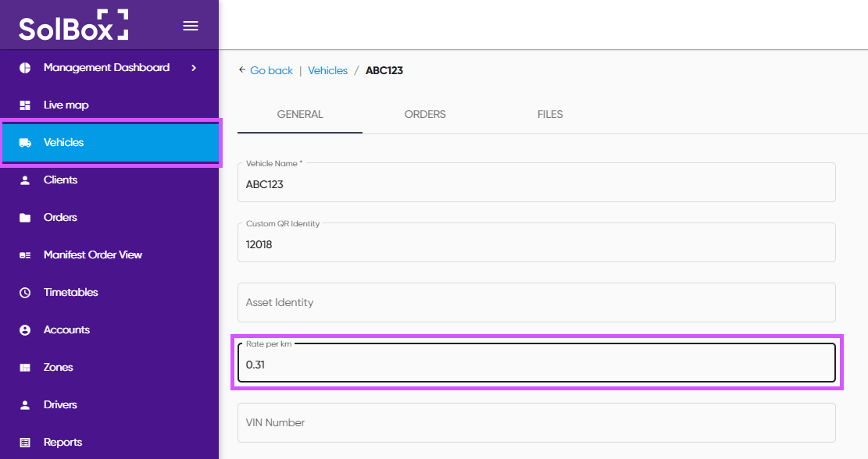Switch to the ORDERS tab
Screen dimensions: 868x459
click(425, 114)
